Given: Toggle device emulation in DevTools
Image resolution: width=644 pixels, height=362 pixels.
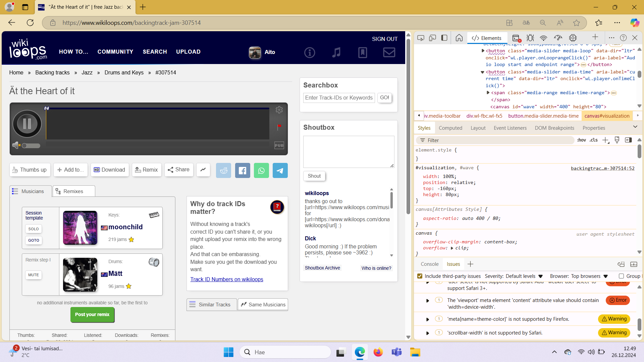Looking at the screenshot, I should (x=432, y=38).
